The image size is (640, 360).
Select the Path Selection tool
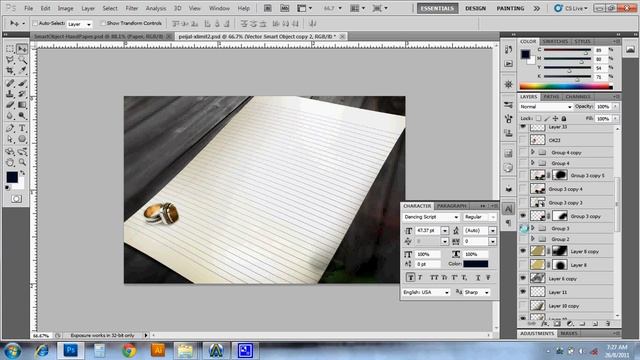tap(10, 139)
